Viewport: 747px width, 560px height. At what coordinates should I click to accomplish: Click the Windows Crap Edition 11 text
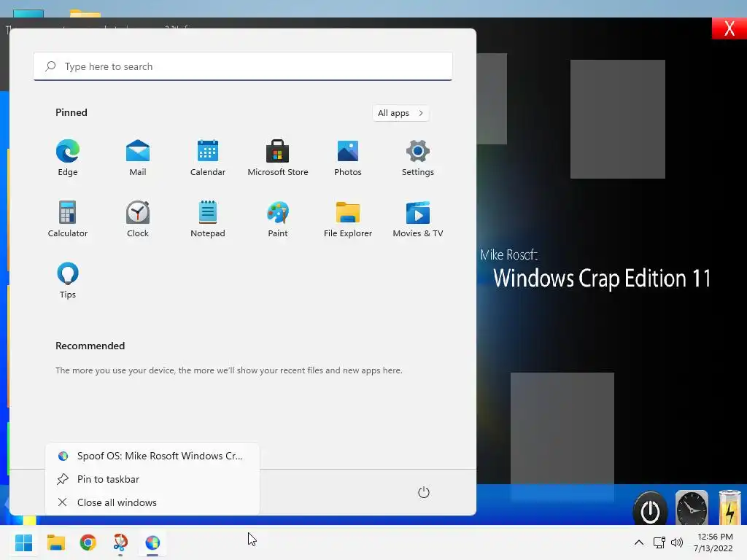[602, 279]
